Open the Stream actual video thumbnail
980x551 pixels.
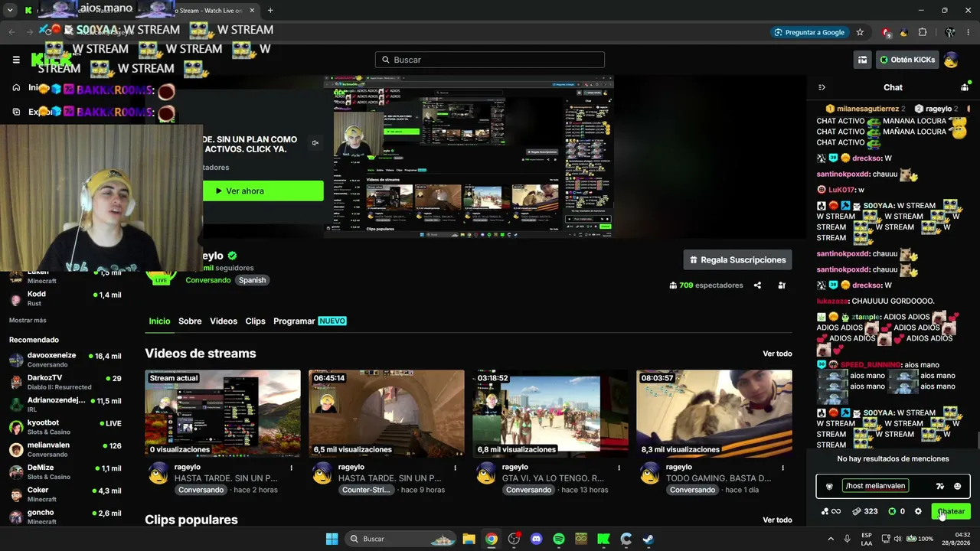pyautogui.click(x=223, y=414)
